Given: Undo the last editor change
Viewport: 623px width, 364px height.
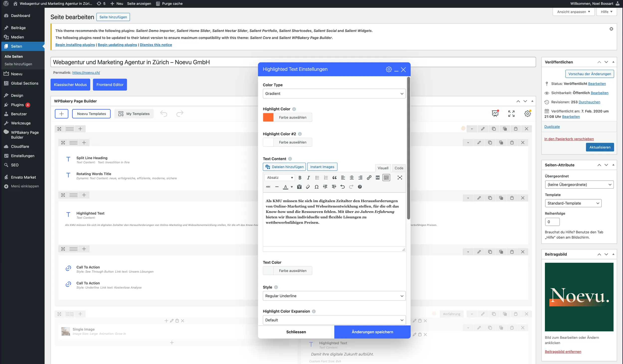Looking at the screenshot, I should 343,186.
